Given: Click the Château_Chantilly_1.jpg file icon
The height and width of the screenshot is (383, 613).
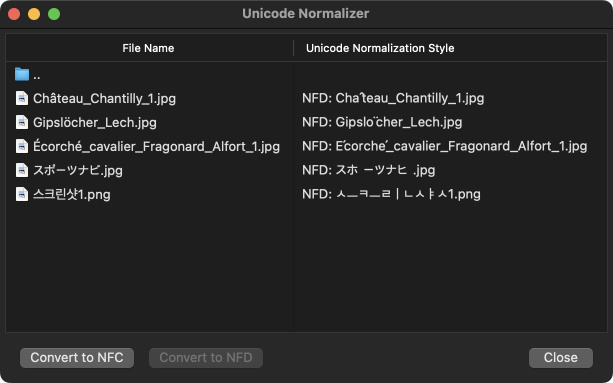Looking at the screenshot, I should click(x=22, y=98).
